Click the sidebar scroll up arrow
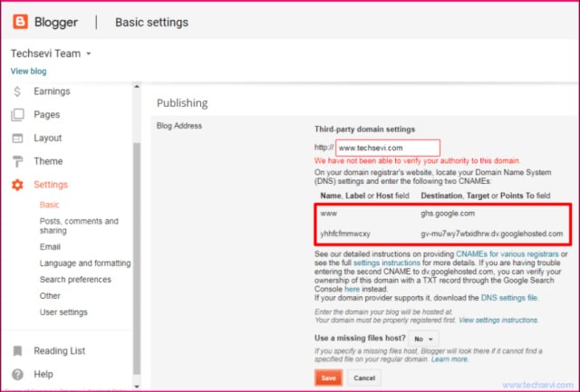This screenshot has width=580, height=392. [137, 86]
